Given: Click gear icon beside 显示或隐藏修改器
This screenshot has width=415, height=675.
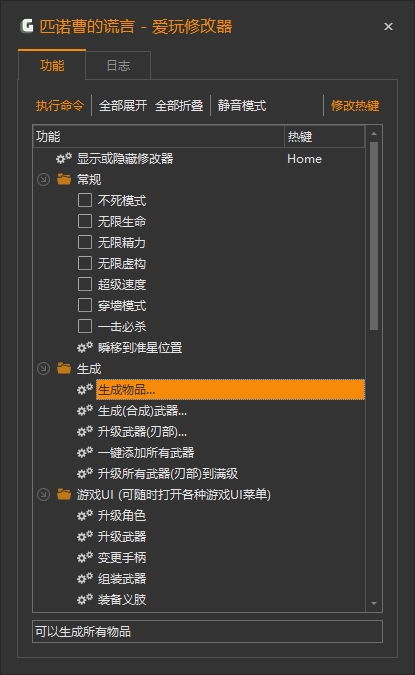Looking at the screenshot, I should 64,158.
